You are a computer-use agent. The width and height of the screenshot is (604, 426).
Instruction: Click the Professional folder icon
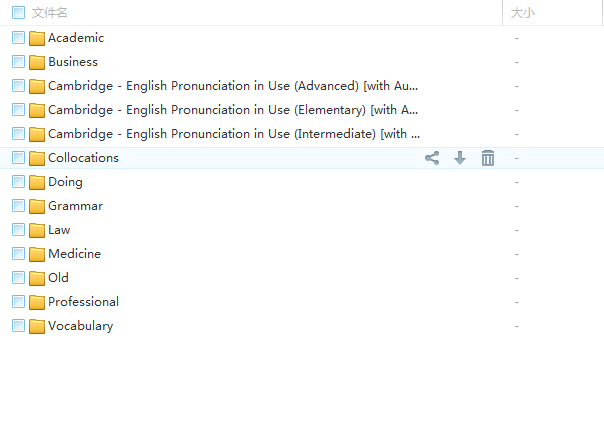click(37, 302)
